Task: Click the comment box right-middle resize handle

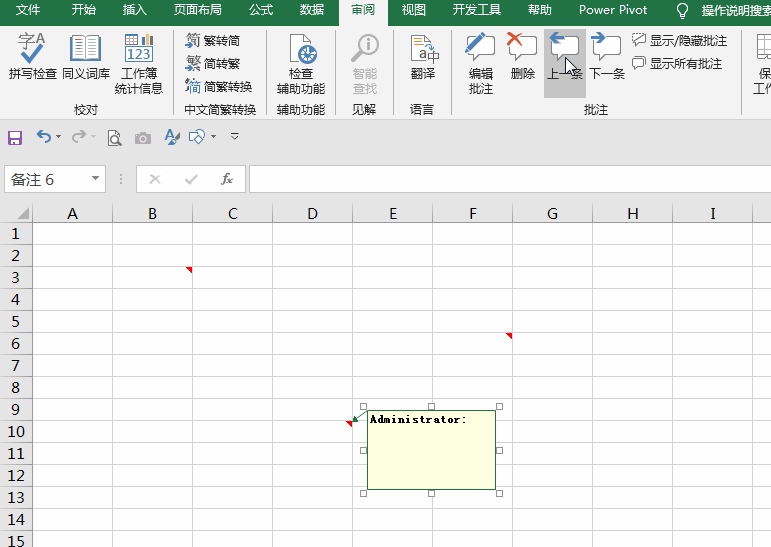Action: [499, 450]
